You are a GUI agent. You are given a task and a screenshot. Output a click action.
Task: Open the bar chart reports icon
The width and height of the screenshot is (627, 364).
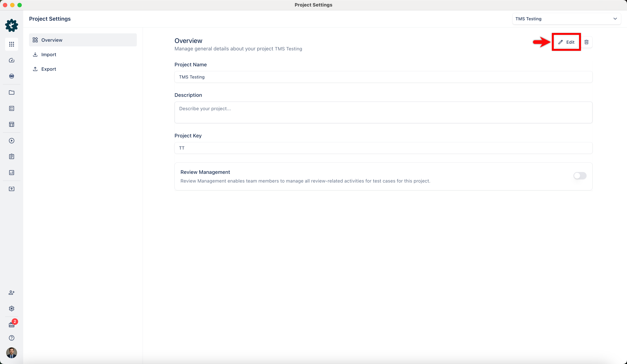(x=11, y=173)
